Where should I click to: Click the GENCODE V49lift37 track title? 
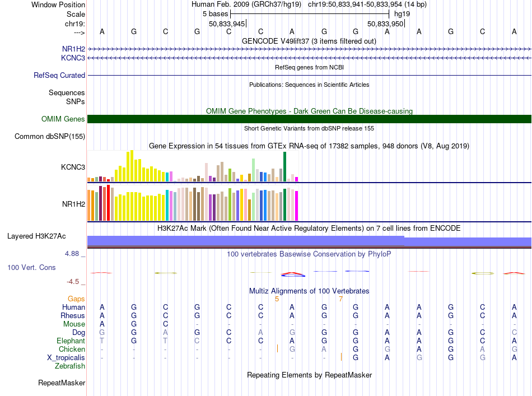click(x=309, y=41)
